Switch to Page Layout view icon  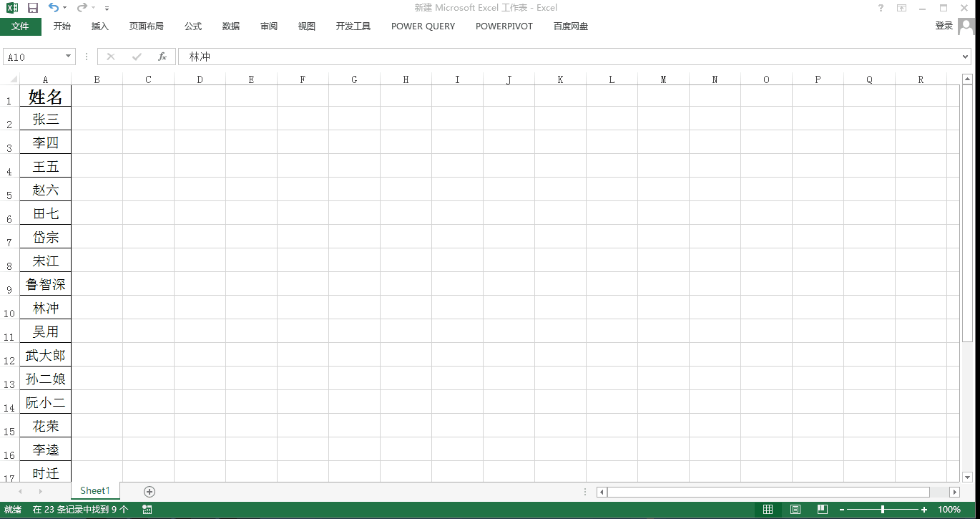(x=795, y=510)
